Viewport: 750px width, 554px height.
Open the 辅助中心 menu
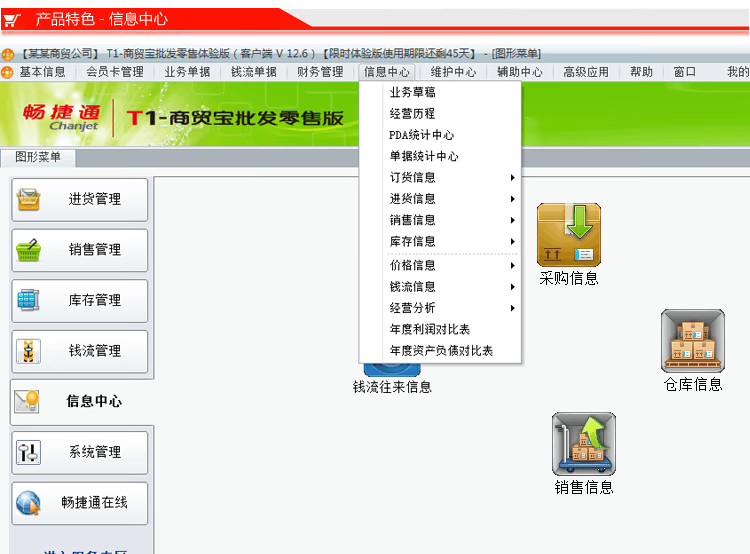pyautogui.click(x=519, y=72)
